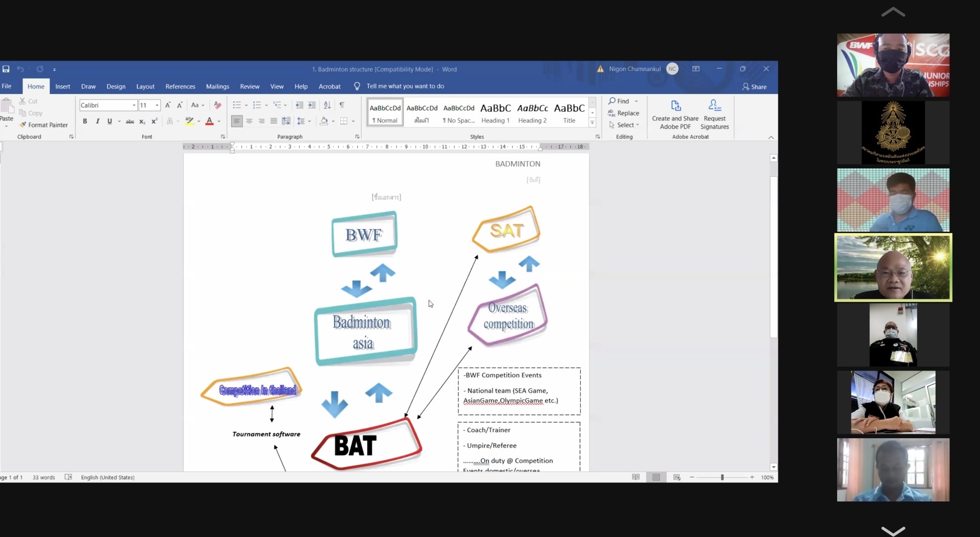Image resolution: width=980 pixels, height=537 pixels.
Task: Click Decrease Font Size icon
Action: pyautogui.click(x=180, y=105)
